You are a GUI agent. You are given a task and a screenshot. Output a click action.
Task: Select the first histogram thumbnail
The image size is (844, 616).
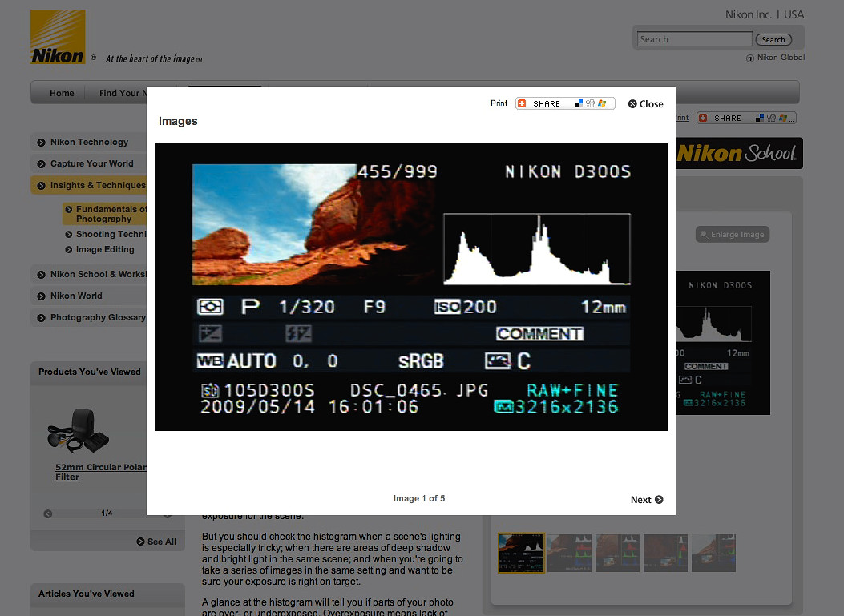521,553
